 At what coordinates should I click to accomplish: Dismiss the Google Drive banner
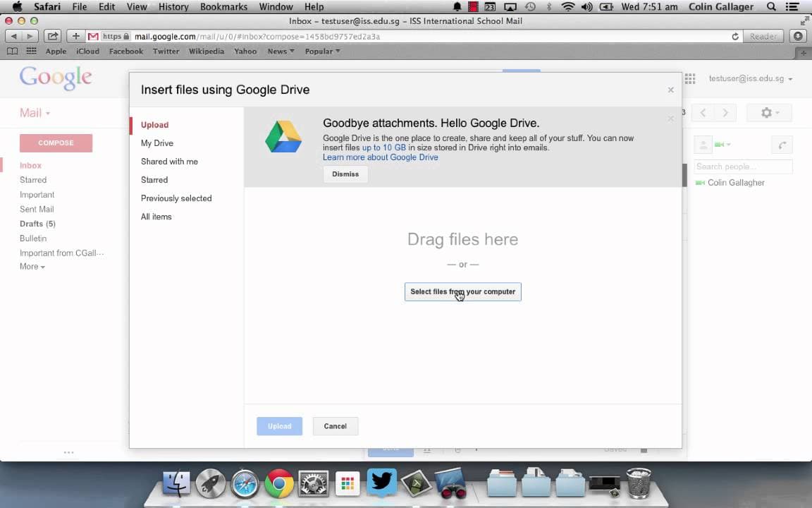point(345,174)
